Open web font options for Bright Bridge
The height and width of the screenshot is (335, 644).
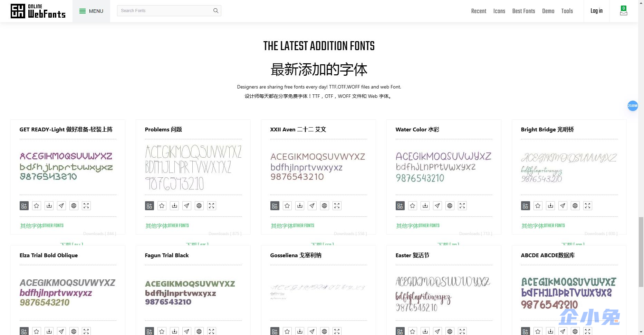tap(575, 205)
